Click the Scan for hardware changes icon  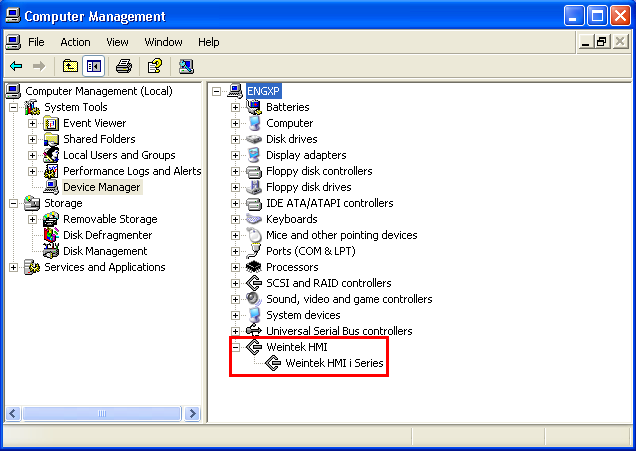tap(186, 66)
